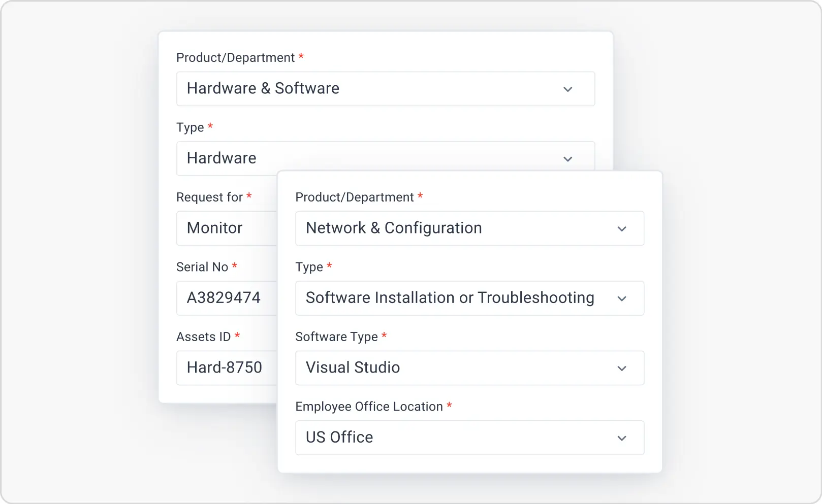The image size is (822, 504).
Task: Click the Serial No label
Action: click(202, 267)
